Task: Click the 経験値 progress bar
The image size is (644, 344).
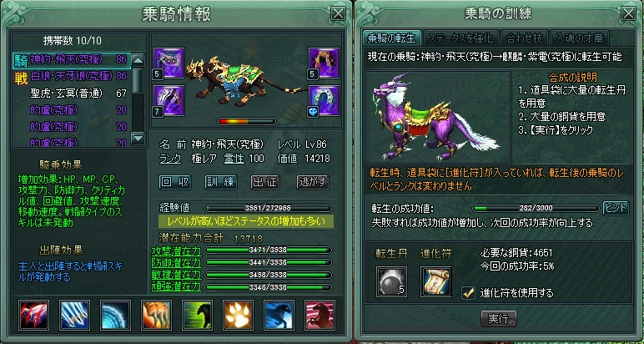Action: click(x=268, y=208)
